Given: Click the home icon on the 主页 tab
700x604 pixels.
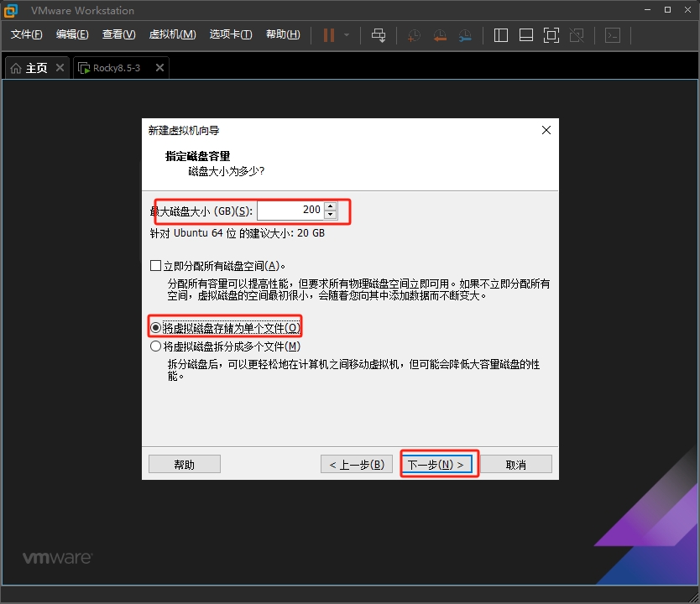Looking at the screenshot, I should (16, 68).
